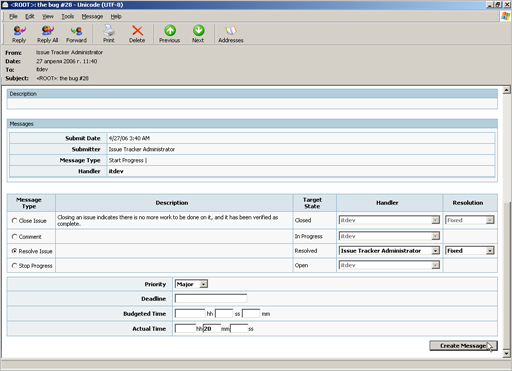Open Issue Tracker Administrator handler dropdown
Image resolution: width=512 pixels, height=371 pixels.
(x=389, y=251)
